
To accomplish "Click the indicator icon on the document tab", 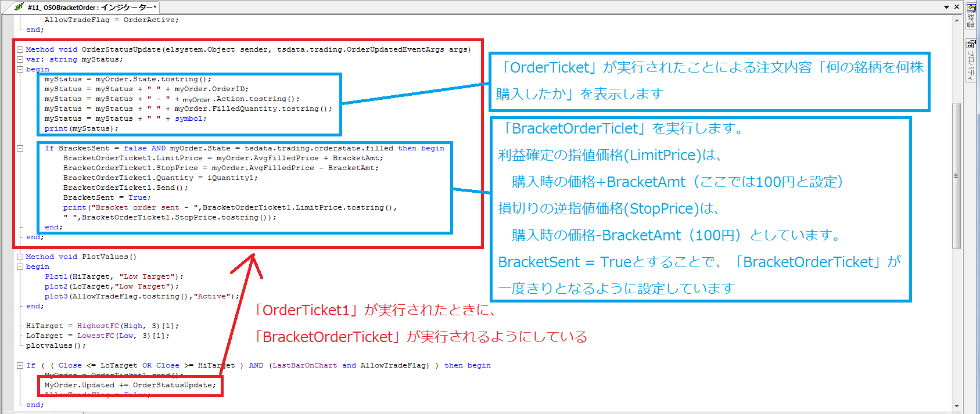I will pyautogui.click(x=19, y=8).
